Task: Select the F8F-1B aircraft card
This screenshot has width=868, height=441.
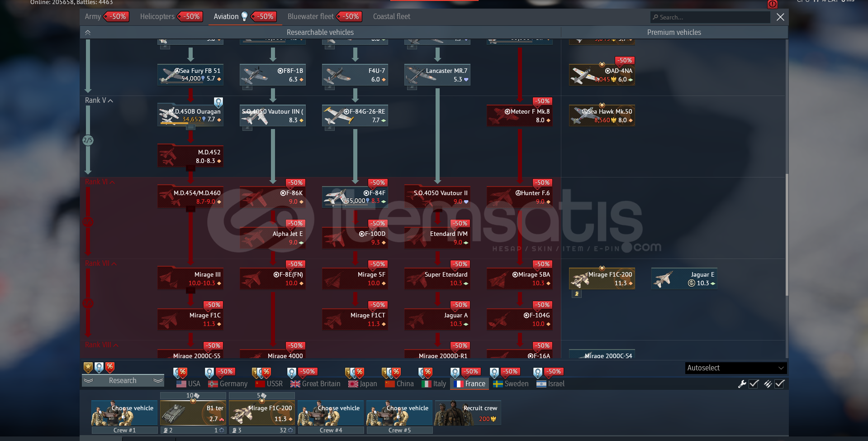Action: click(x=273, y=75)
